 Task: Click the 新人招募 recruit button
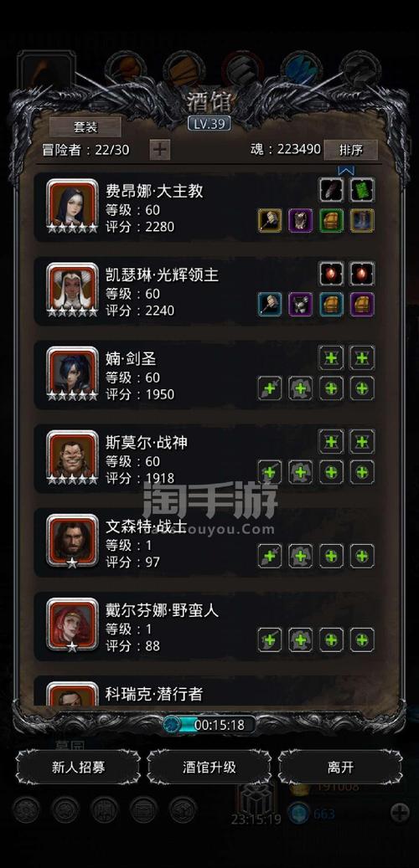pos(78,768)
